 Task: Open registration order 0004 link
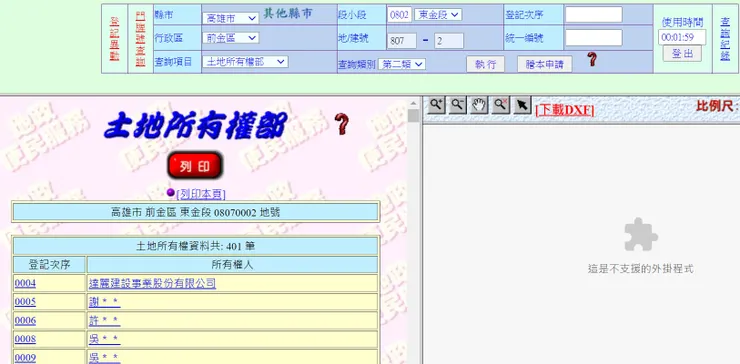click(x=25, y=283)
